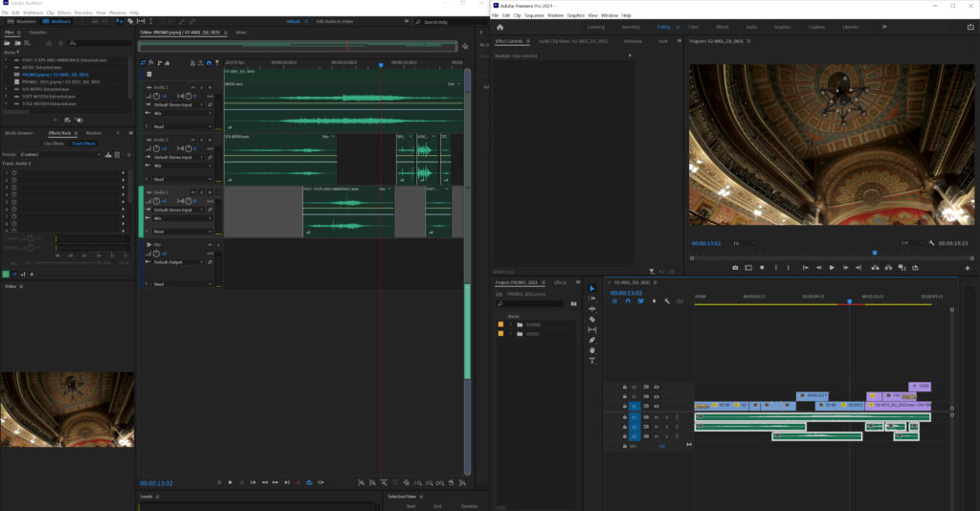Screen dimensions: 980x511
Task: Mute the Audio 1 track in Audition
Action: (x=193, y=86)
